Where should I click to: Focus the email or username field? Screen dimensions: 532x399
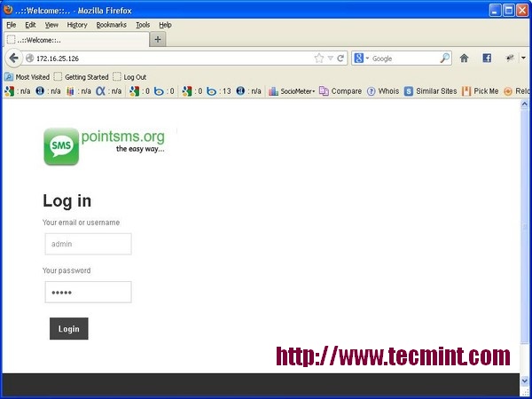click(88, 244)
